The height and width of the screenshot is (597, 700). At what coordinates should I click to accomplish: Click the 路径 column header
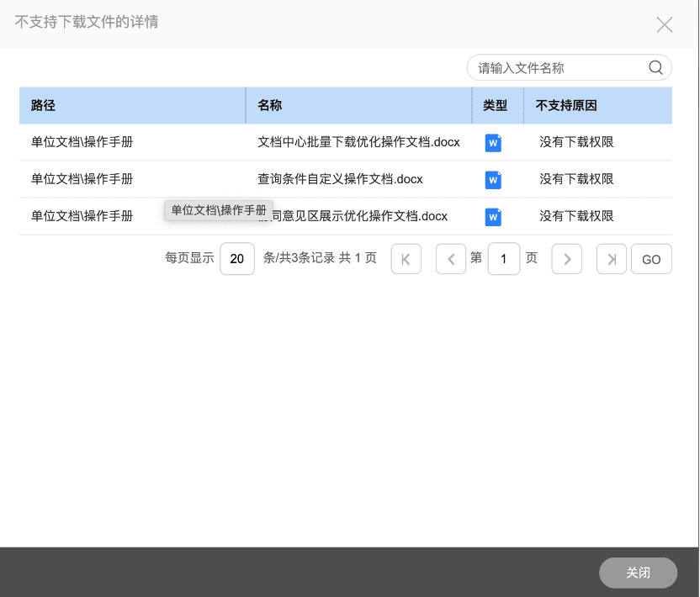point(132,105)
